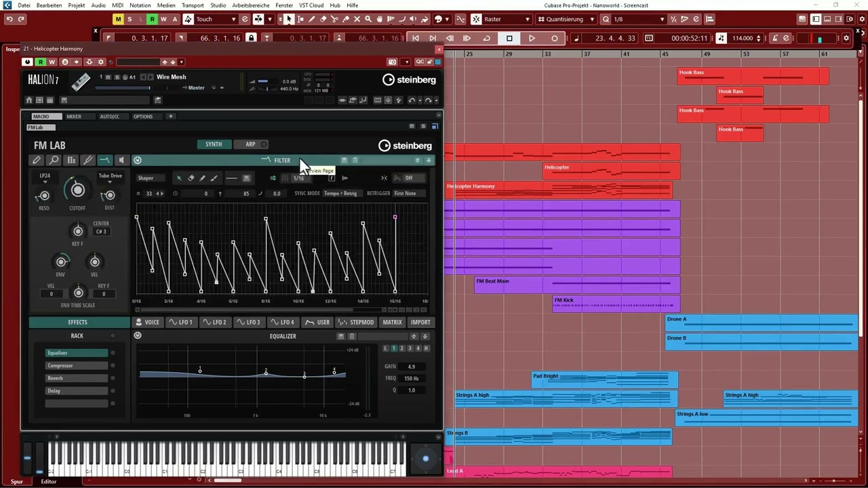Screen dimensions: 868x488
Task: Open First Note retrigger dropdown
Action: point(409,193)
